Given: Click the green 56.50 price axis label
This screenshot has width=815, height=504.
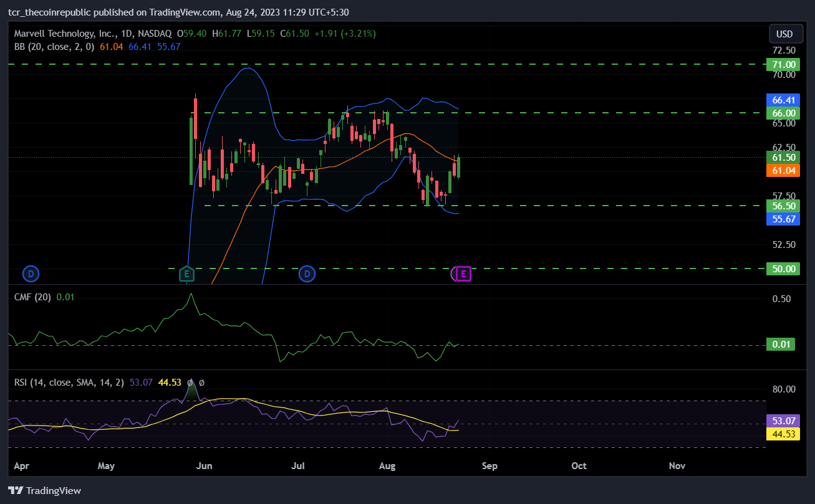Looking at the screenshot, I should pos(783,206).
